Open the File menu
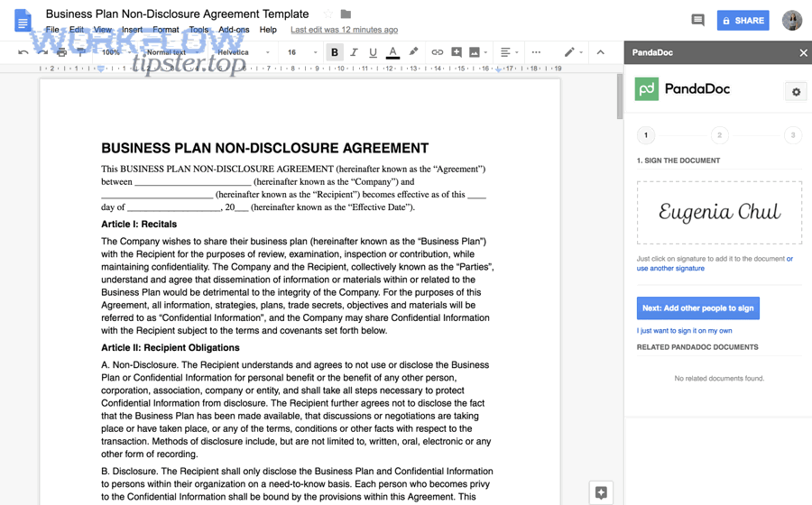Viewport: 812px width, 505px height. 52,30
